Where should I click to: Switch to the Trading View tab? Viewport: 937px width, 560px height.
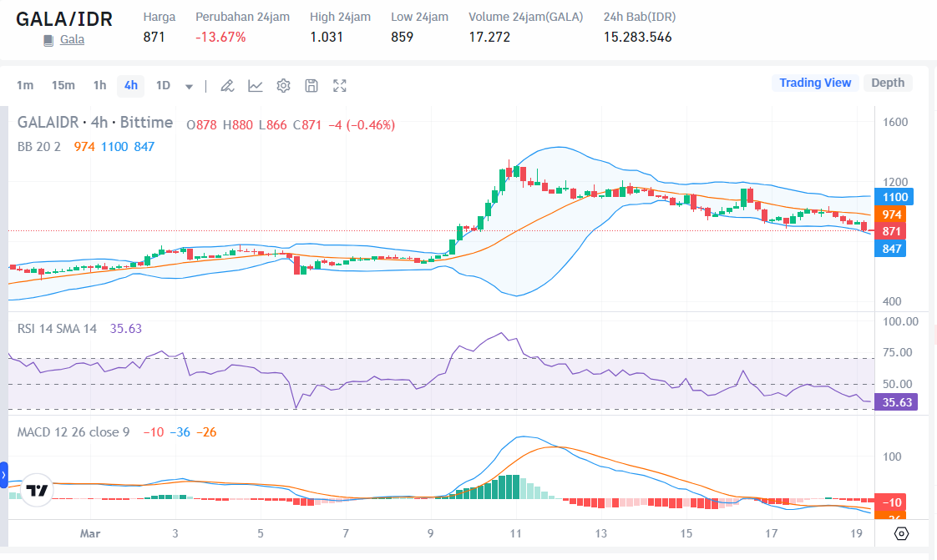tap(815, 83)
